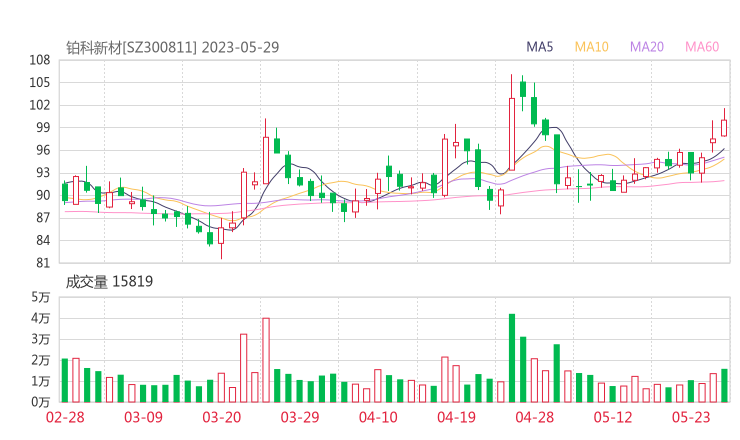
Task: Click the 81 price axis label
Action: 43,263
